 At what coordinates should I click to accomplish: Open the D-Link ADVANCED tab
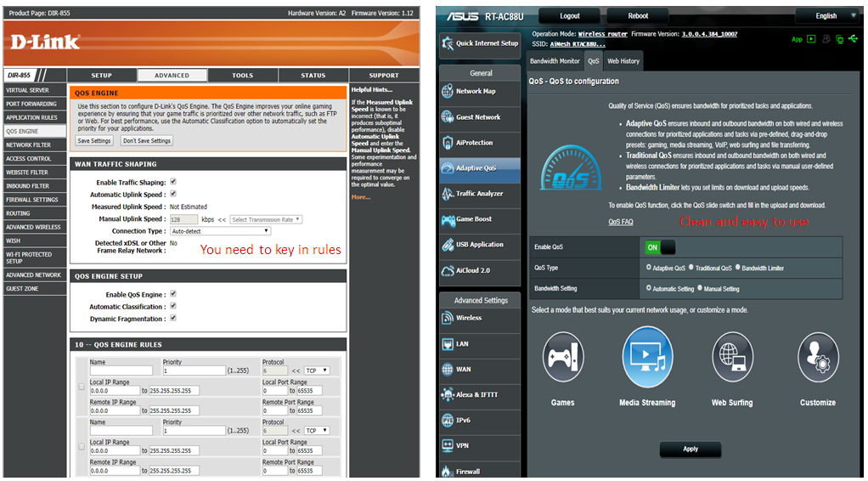coord(172,76)
